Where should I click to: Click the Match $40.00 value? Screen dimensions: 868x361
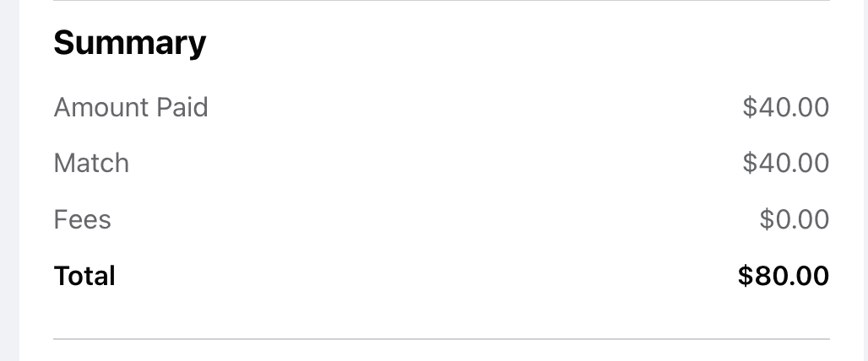click(x=785, y=163)
